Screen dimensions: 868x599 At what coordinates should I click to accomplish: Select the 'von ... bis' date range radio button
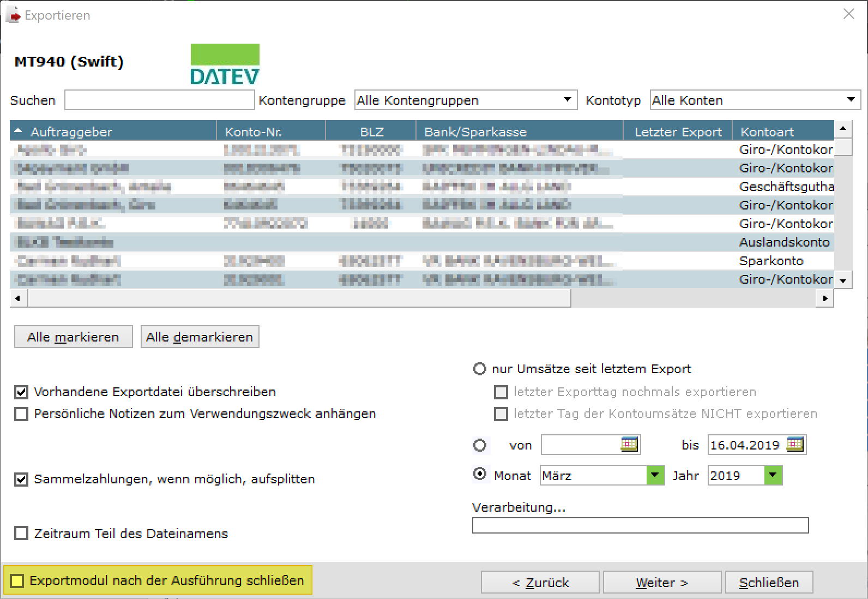pyautogui.click(x=480, y=445)
